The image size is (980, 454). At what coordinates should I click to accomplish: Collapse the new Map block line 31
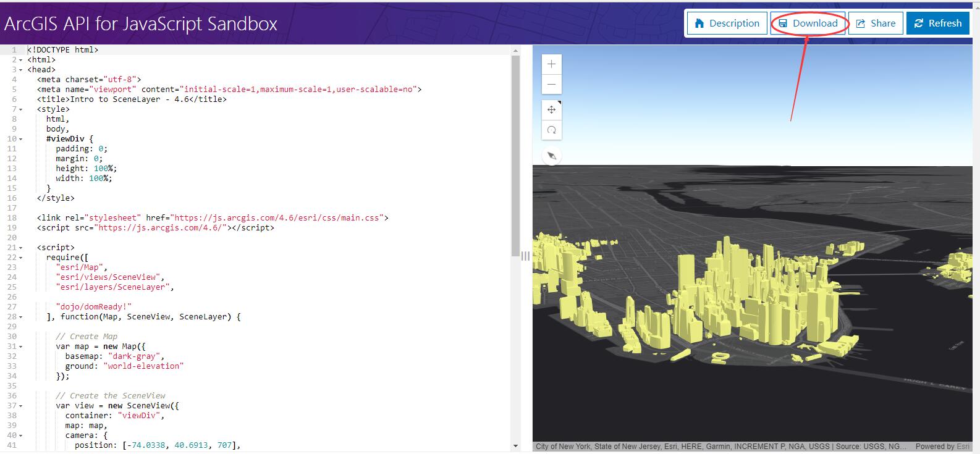(x=20, y=347)
